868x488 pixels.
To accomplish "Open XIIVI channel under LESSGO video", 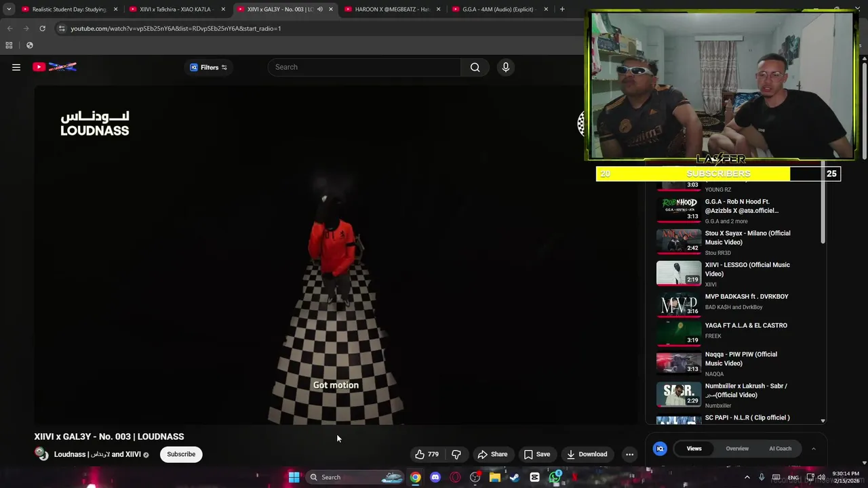I will click(x=711, y=285).
